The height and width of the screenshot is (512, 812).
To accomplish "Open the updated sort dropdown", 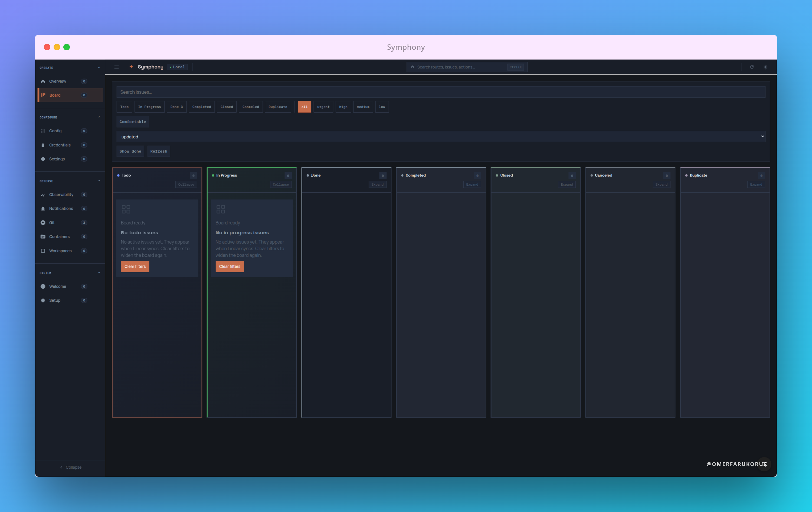I will (x=441, y=136).
